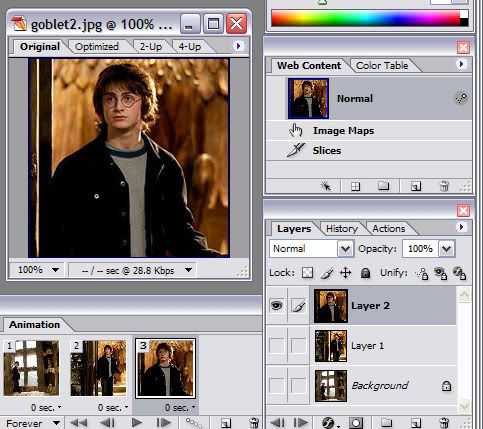Open the zoom level 100% dropdown
The height and width of the screenshot is (429, 483).
click(56, 270)
